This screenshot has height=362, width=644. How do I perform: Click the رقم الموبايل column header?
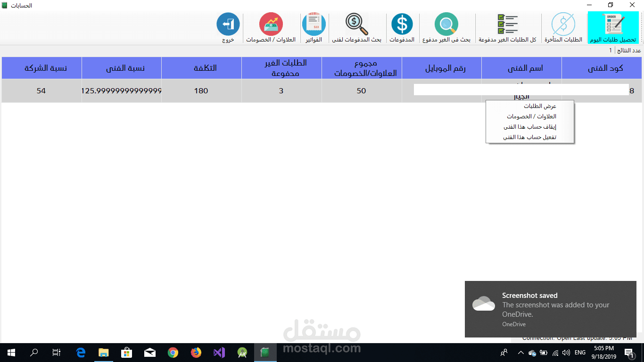coord(442,68)
